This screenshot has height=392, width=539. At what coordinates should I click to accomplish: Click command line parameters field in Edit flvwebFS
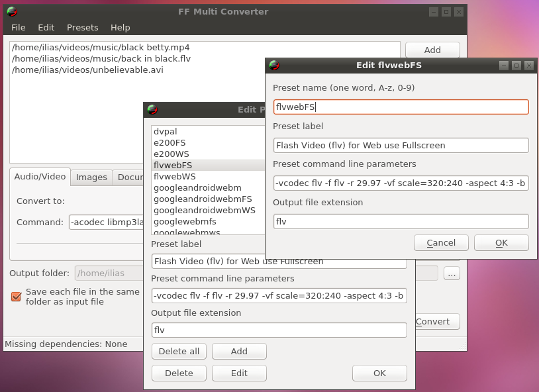[x=401, y=183]
